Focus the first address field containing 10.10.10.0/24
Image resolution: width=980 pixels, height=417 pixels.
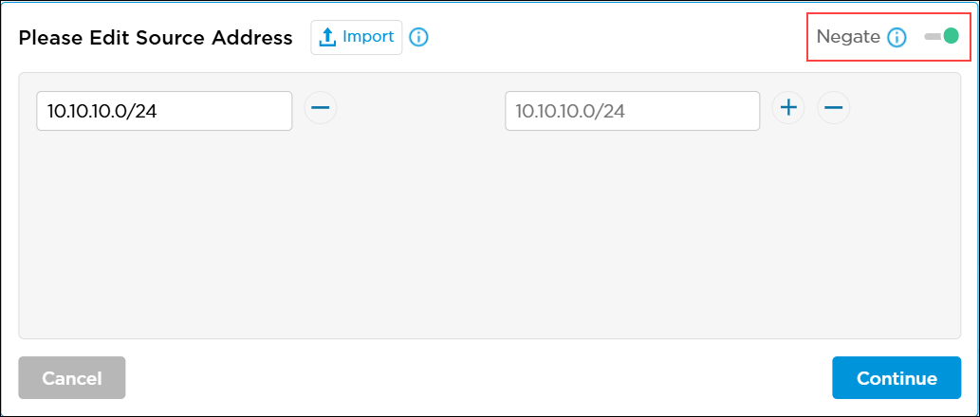[164, 111]
